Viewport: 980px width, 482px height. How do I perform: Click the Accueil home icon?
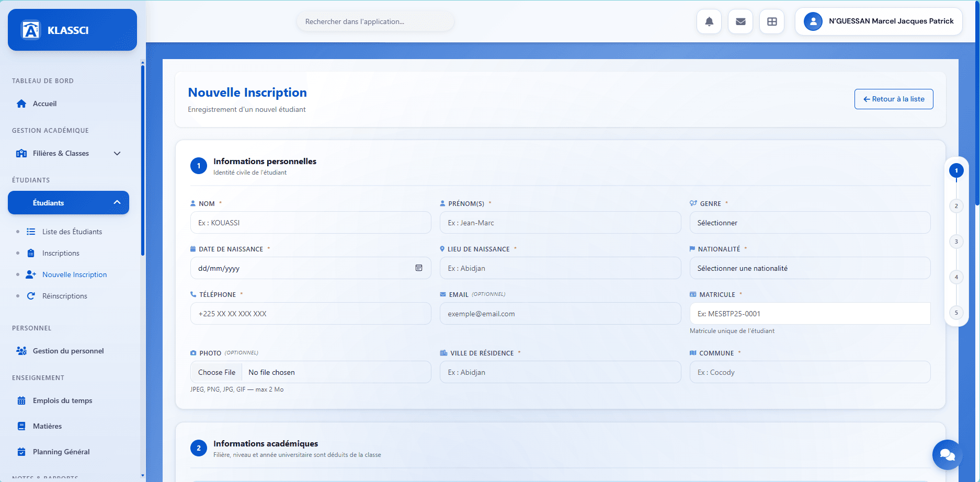point(21,104)
